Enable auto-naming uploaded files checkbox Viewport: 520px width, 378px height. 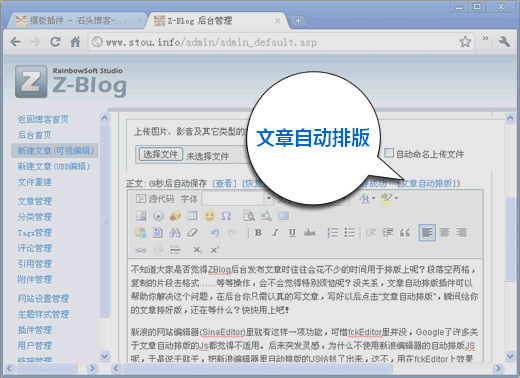389,153
